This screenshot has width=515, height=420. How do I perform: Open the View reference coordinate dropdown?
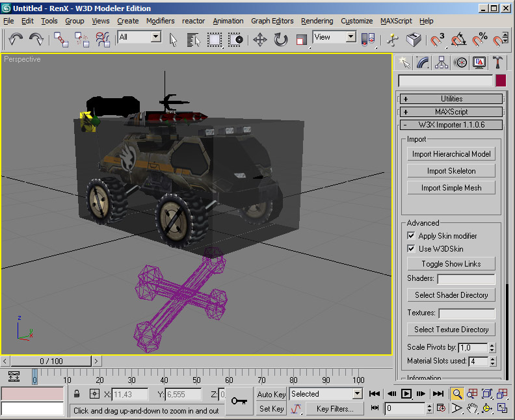coord(351,36)
